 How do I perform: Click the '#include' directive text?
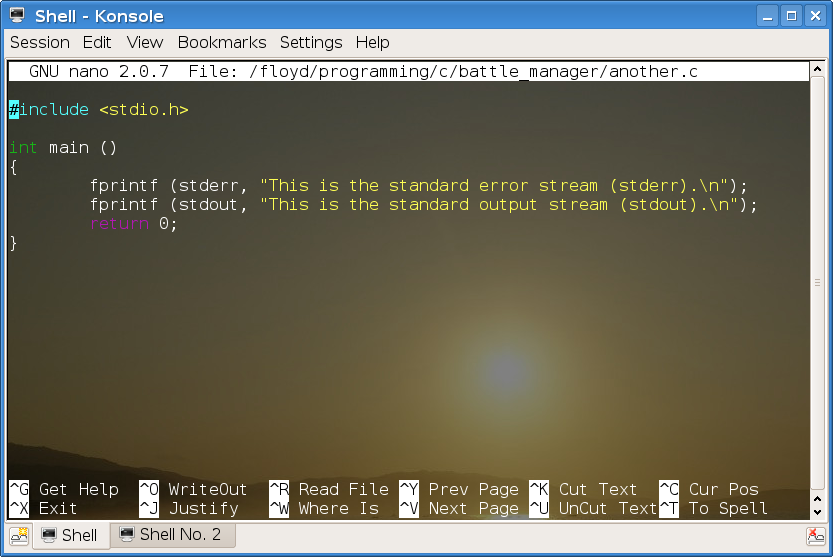[49, 109]
